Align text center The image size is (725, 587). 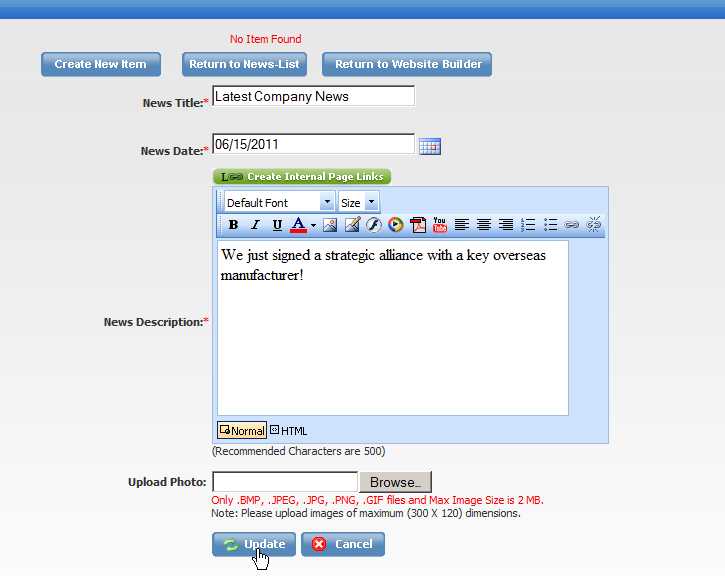coord(484,225)
